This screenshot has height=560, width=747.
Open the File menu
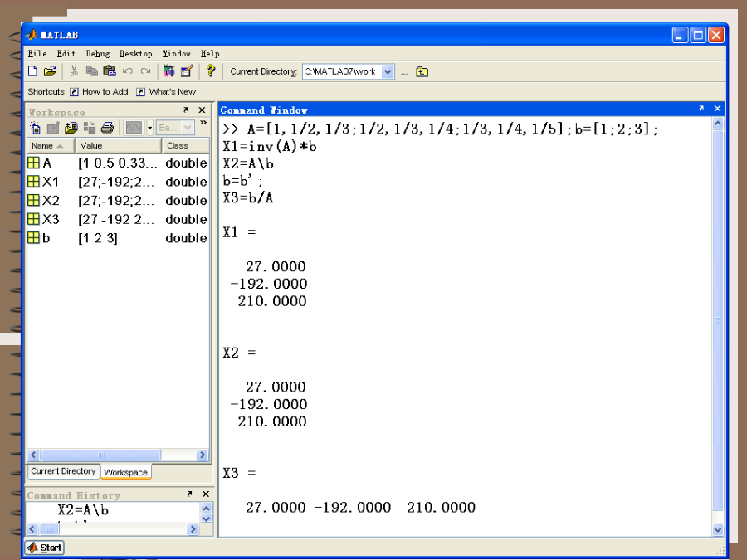point(37,53)
